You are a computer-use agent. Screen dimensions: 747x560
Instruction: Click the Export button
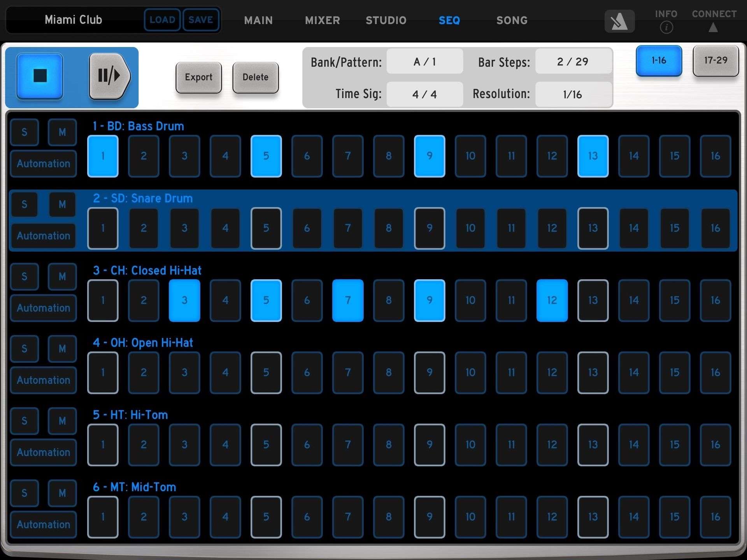tap(198, 77)
